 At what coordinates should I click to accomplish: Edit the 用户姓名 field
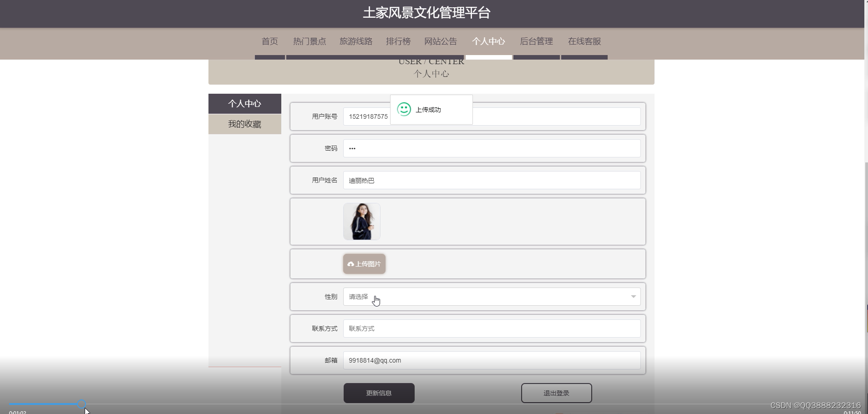point(492,180)
